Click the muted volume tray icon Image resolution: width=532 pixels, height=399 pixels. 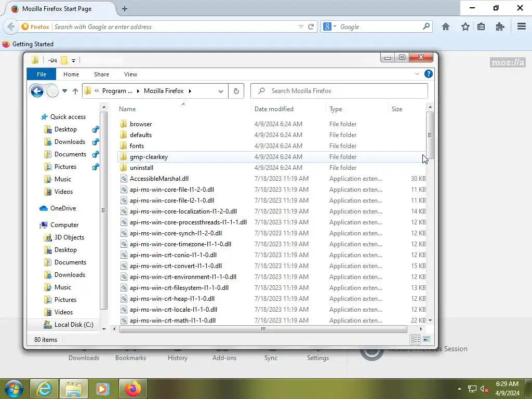(484, 389)
